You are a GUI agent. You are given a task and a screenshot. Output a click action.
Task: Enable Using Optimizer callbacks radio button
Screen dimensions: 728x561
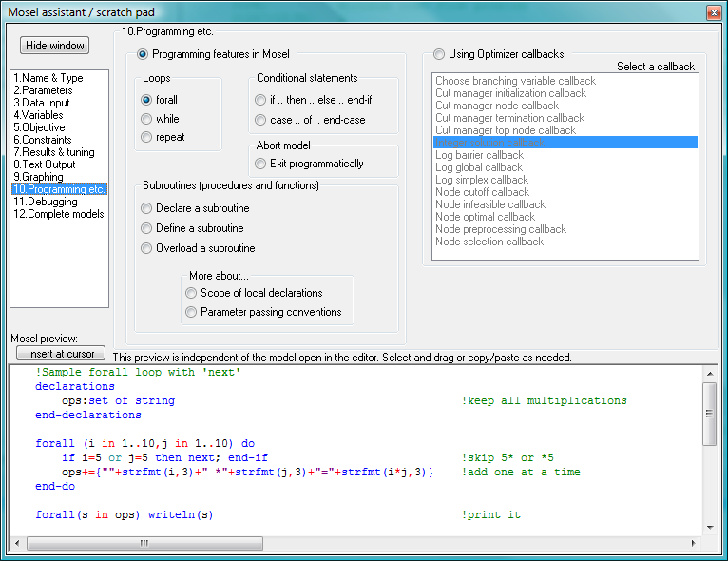click(x=439, y=54)
